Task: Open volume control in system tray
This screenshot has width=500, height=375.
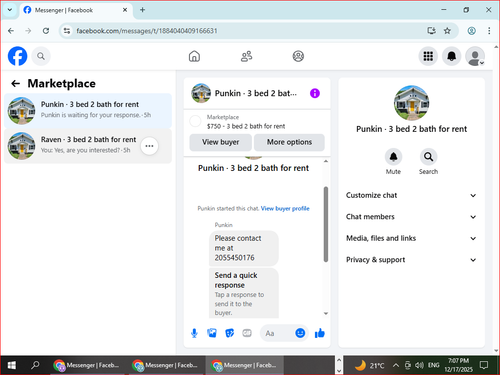Action: [419, 365]
